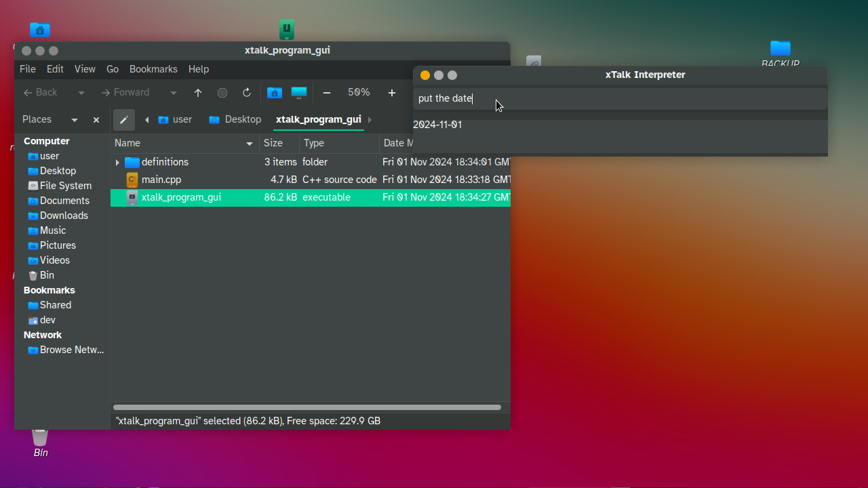Open the Help menu
The width and height of the screenshot is (868, 488).
(199, 69)
